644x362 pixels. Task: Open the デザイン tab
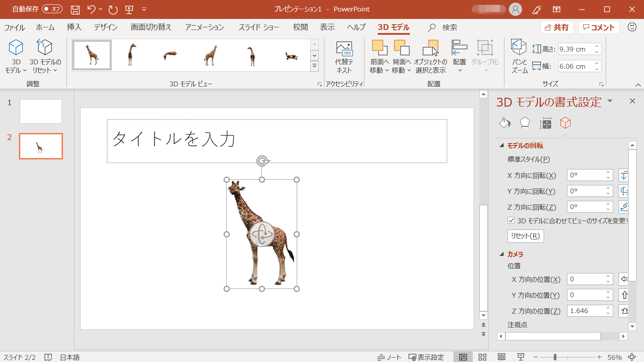point(106,27)
